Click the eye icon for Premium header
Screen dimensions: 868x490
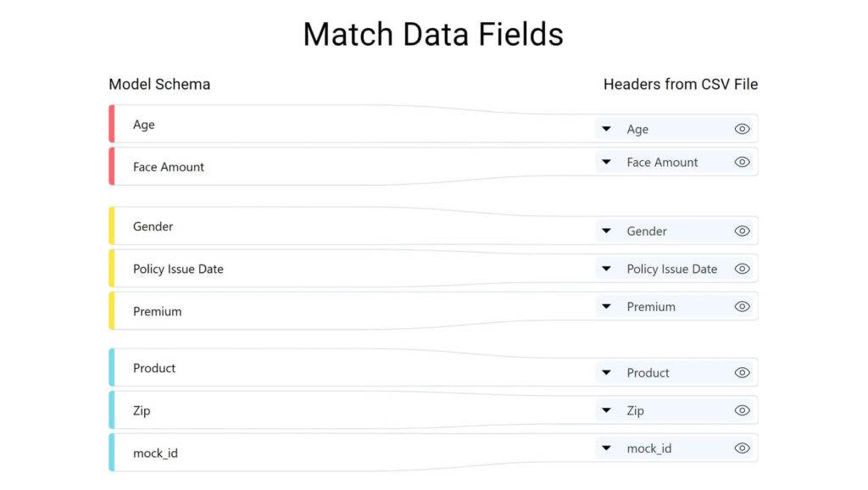click(742, 306)
